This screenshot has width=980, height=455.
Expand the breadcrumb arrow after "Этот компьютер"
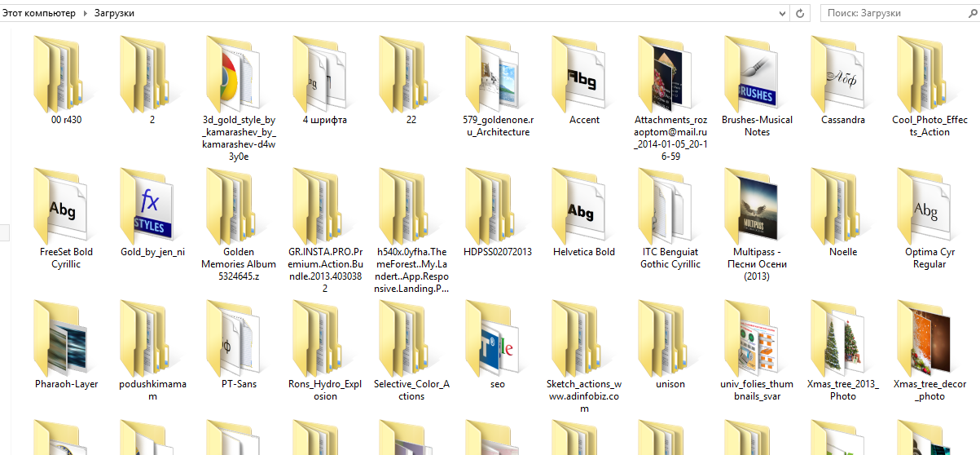85,13
